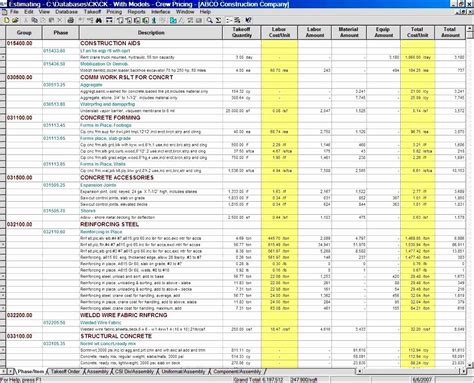Open the Reports menu

point(136,12)
